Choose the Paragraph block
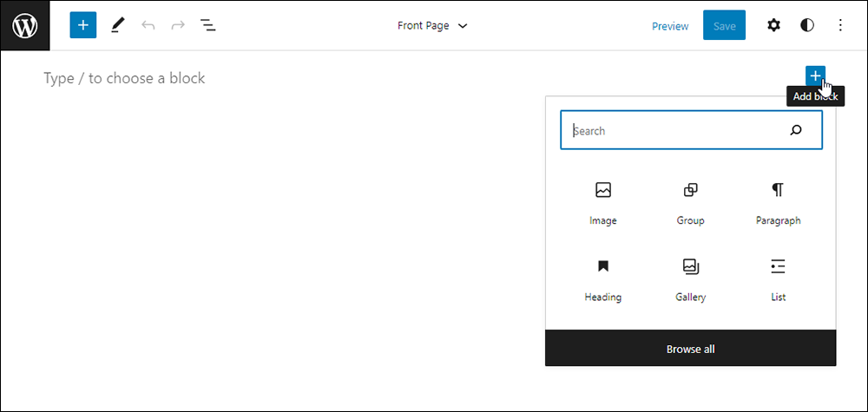The image size is (868, 412). click(778, 204)
